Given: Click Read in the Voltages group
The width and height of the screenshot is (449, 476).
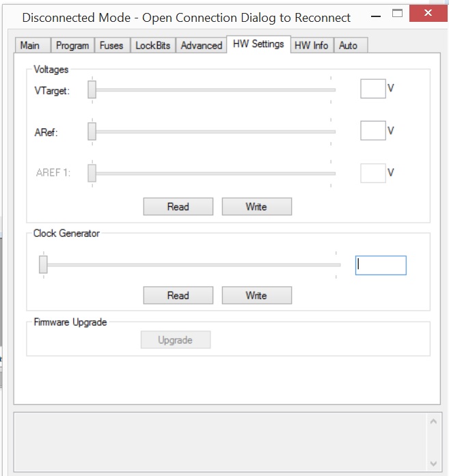Looking at the screenshot, I should pyautogui.click(x=178, y=207).
